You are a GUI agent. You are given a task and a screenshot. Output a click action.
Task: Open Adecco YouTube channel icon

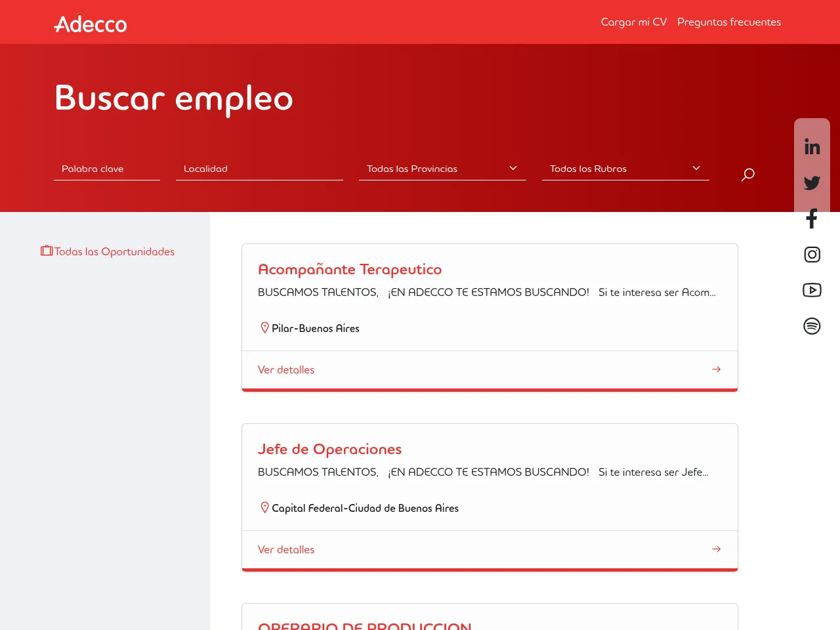(x=812, y=290)
